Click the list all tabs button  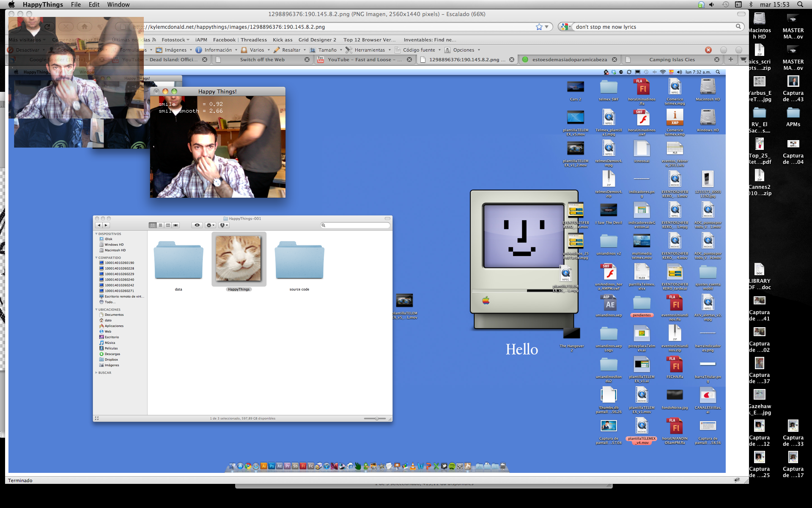click(743, 60)
